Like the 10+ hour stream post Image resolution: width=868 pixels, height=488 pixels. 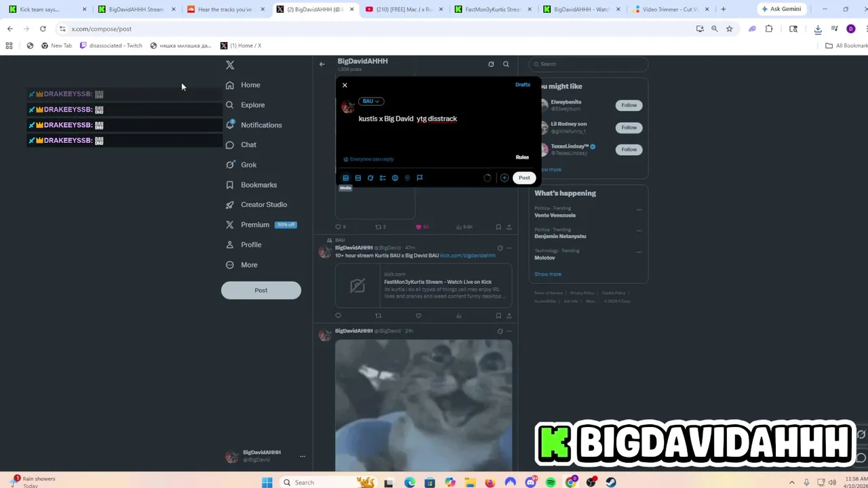(418, 316)
